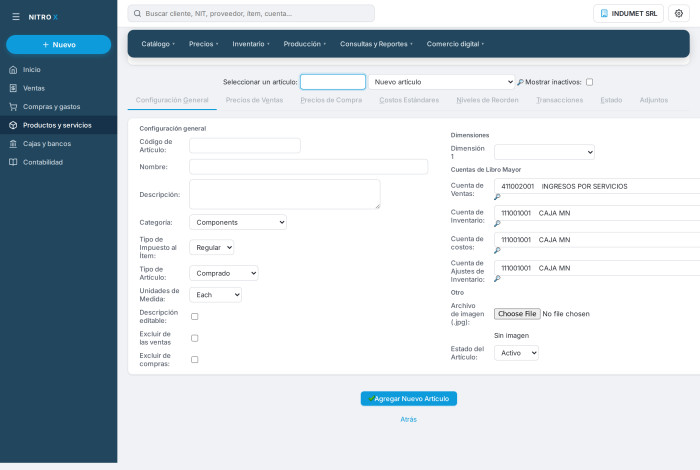
Task: Open the Catálogo menu
Action: [x=158, y=44]
